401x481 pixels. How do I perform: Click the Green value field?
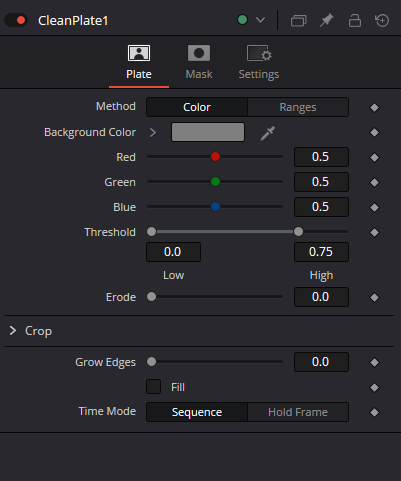click(321, 182)
